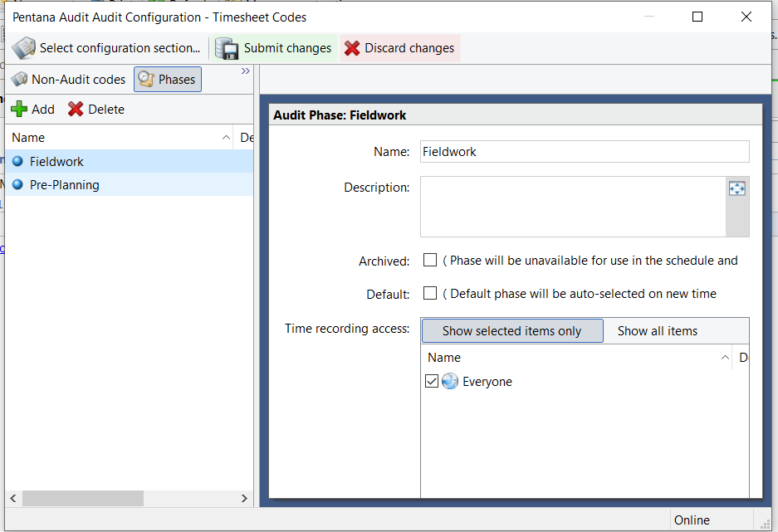Click the Phases tab scroll icon
Screen dimensions: 778x532
pos(146,80)
